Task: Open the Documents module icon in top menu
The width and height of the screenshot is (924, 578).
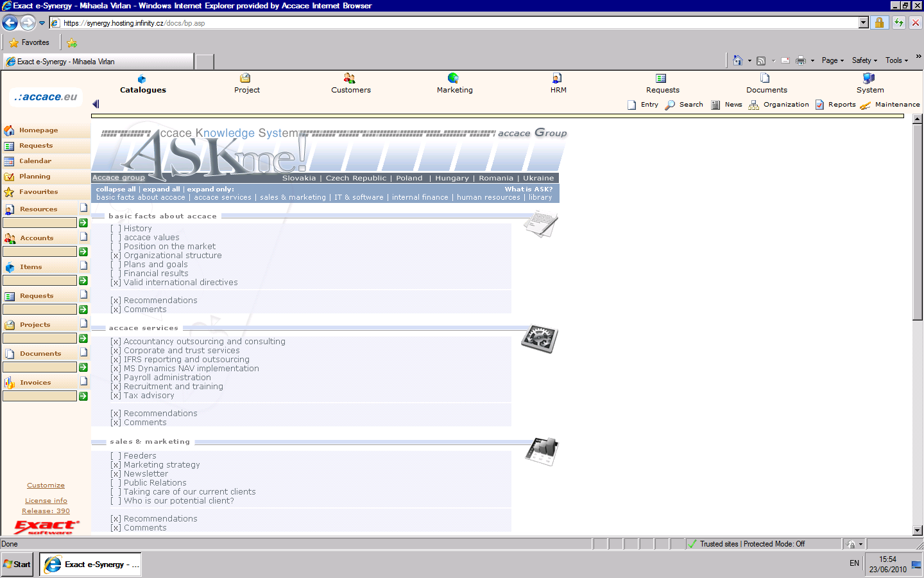Action: point(765,78)
